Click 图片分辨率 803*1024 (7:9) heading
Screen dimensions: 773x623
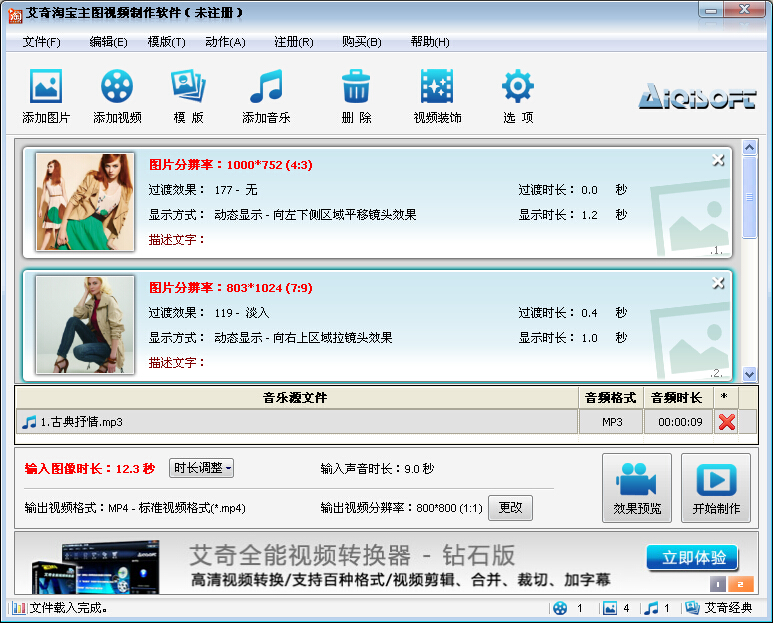[x=231, y=288]
